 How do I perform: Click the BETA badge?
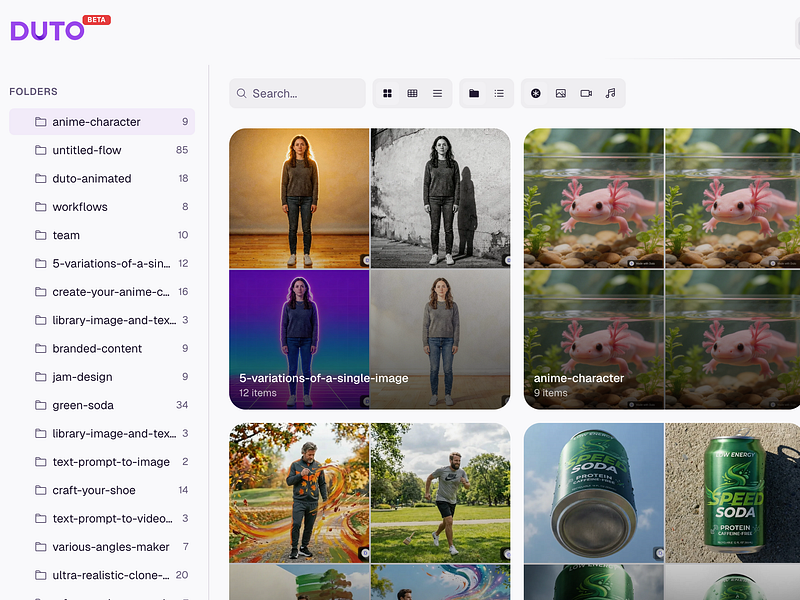coord(96,20)
